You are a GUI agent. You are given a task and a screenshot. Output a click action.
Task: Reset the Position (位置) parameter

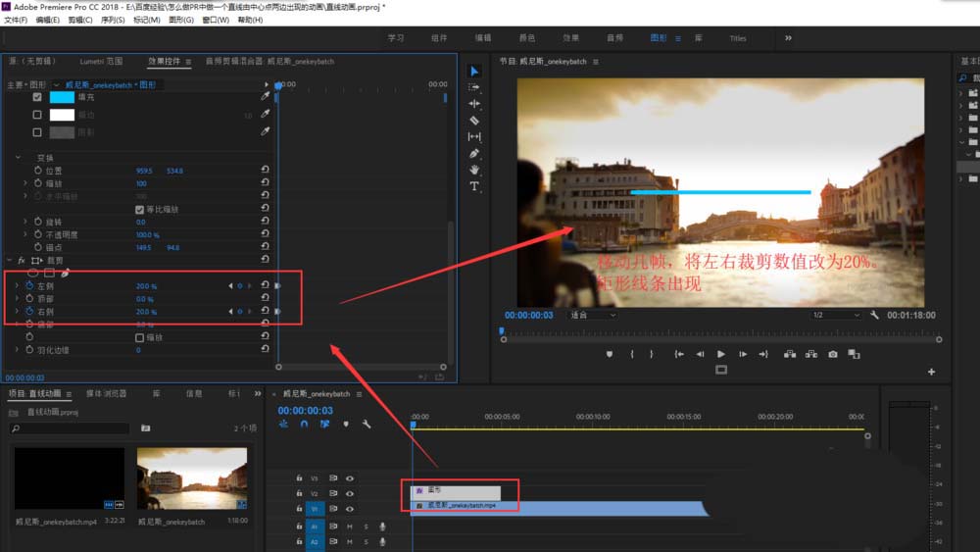[x=265, y=170]
